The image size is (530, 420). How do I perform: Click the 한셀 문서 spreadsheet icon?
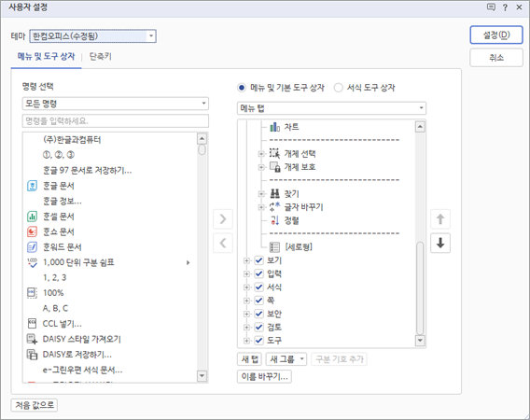pos(32,217)
